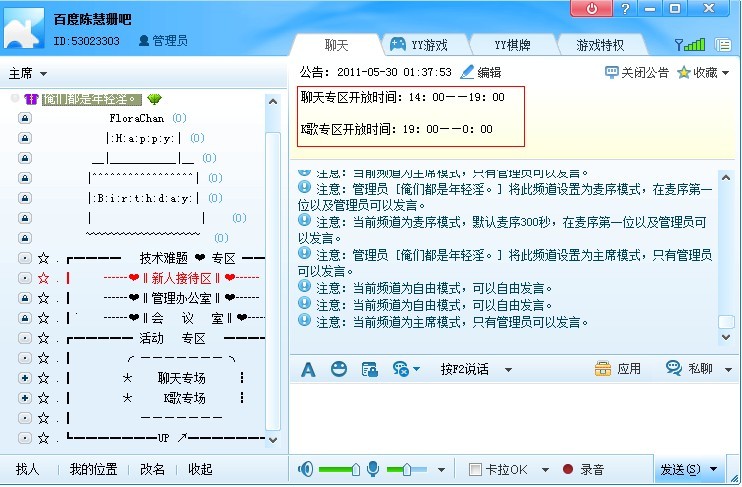Click the channel list scroll up arrow

point(273,101)
